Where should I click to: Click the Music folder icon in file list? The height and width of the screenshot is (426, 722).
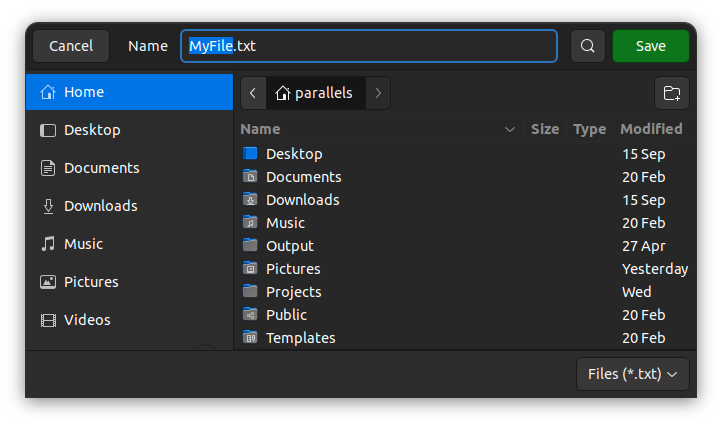coord(250,223)
